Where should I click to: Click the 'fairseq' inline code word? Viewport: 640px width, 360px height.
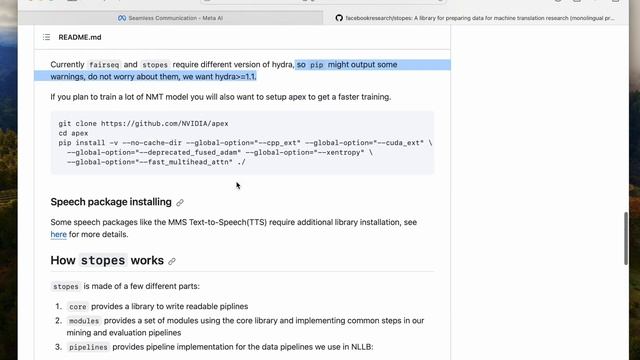coord(104,65)
